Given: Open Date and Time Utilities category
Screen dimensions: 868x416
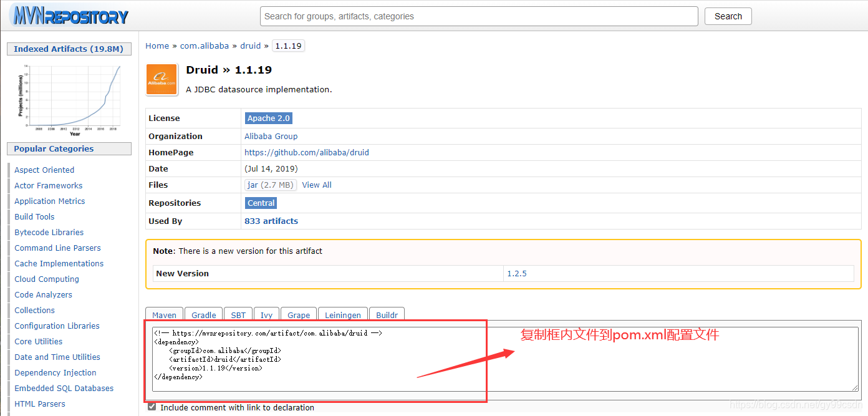Looking at the screenshot, I should click(57, 357).
